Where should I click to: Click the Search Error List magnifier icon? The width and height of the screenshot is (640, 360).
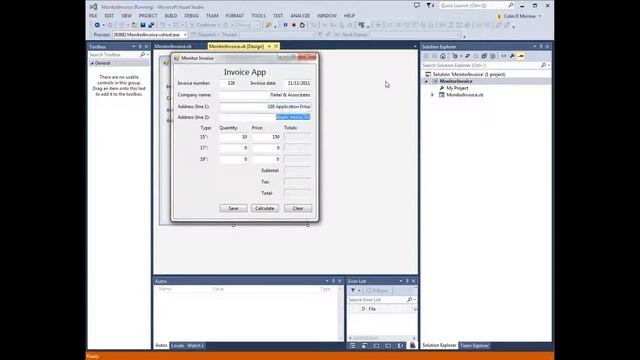point(409,300)
